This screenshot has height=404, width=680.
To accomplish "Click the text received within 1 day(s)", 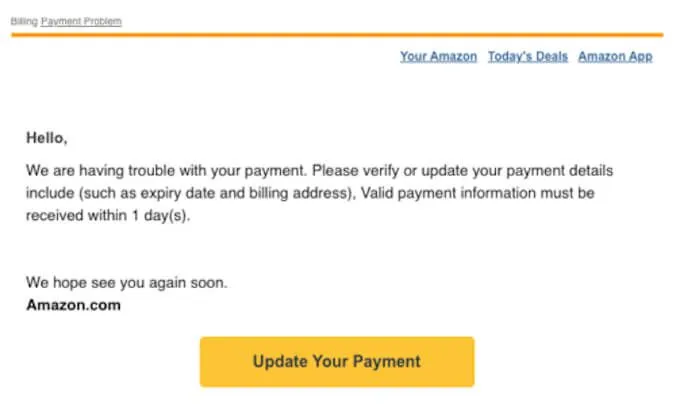I will pyautogui.click(x=108, y=216).
